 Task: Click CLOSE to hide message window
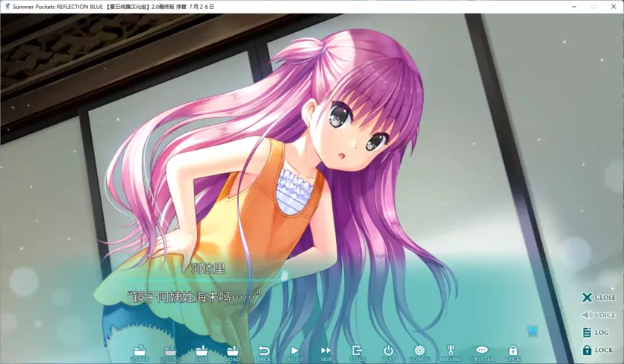point(599,298)
